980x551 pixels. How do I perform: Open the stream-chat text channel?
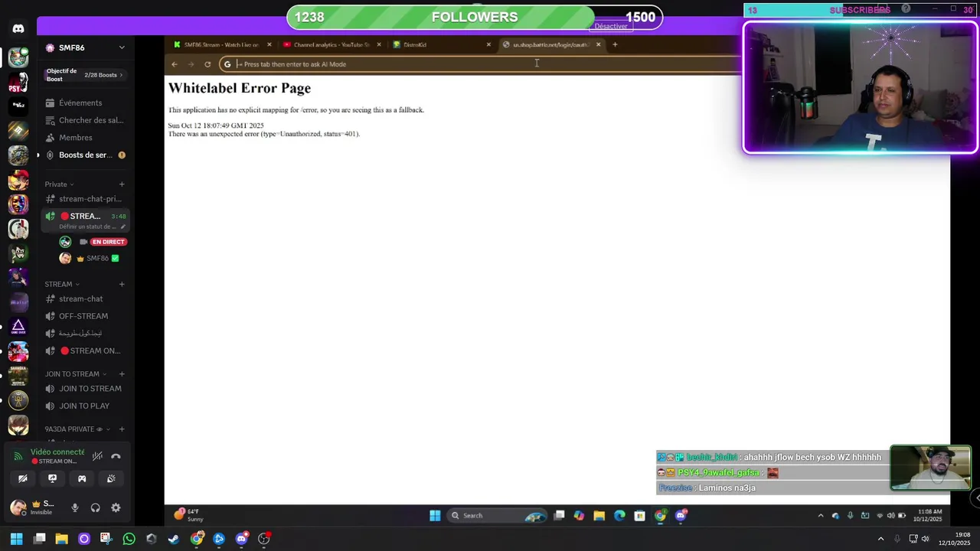tap(84, 299)
